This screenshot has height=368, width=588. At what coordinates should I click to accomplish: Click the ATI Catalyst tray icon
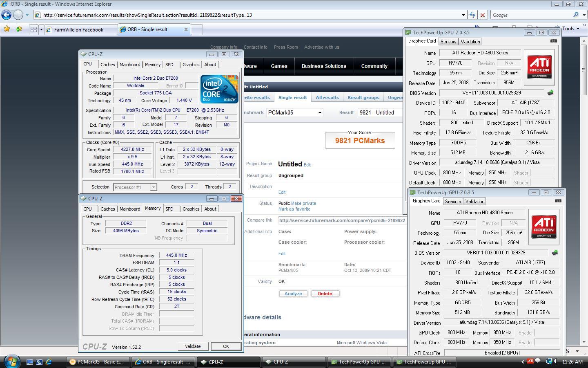tap(530, 361)
